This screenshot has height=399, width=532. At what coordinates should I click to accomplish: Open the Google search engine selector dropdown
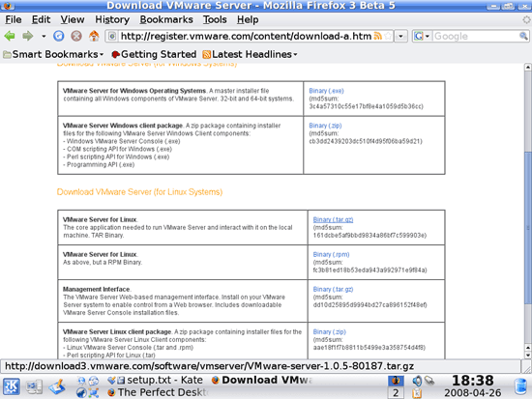pos(423,36)
